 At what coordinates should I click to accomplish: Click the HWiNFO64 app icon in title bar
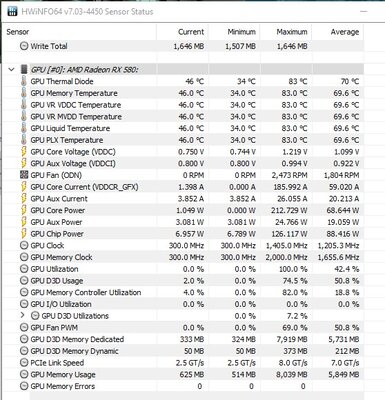(12, 11)
